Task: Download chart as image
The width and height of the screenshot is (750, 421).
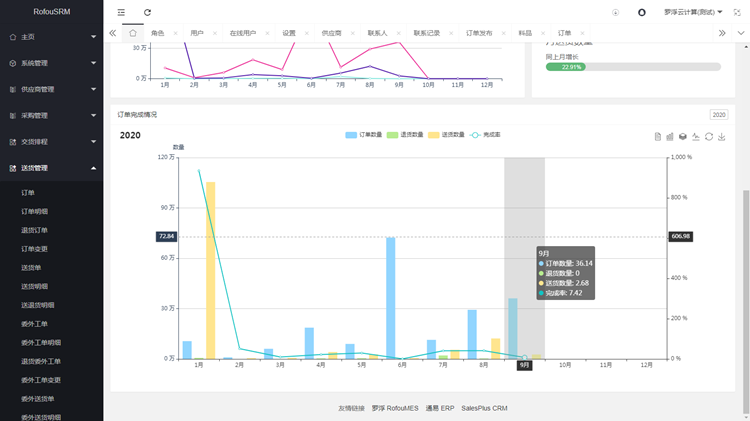Action: click(x=722, y=136)
